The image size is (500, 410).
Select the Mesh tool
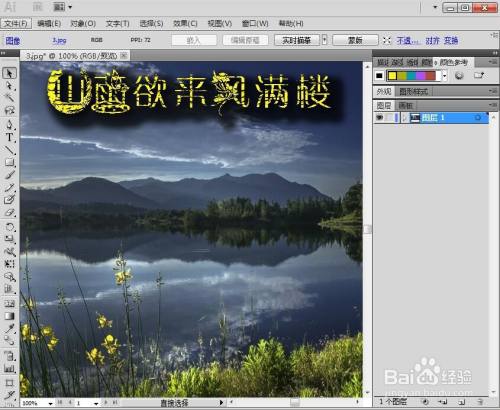9,304
